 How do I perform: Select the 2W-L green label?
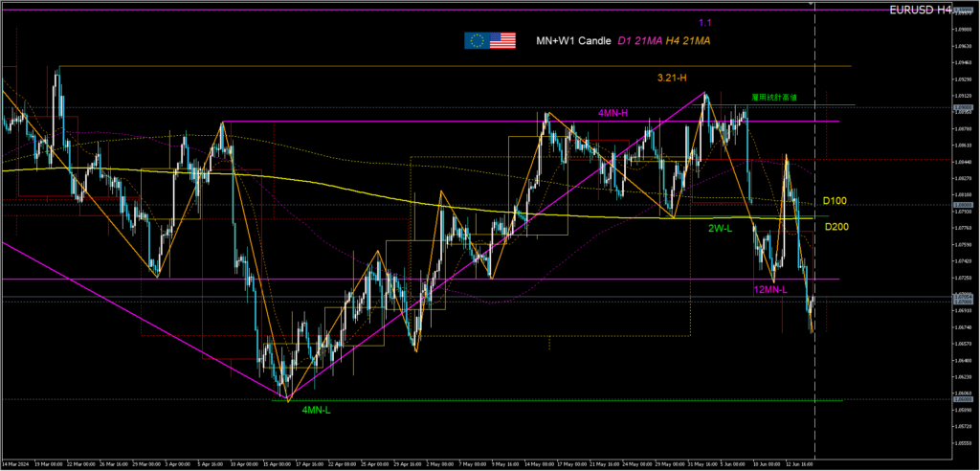[721, 229]
